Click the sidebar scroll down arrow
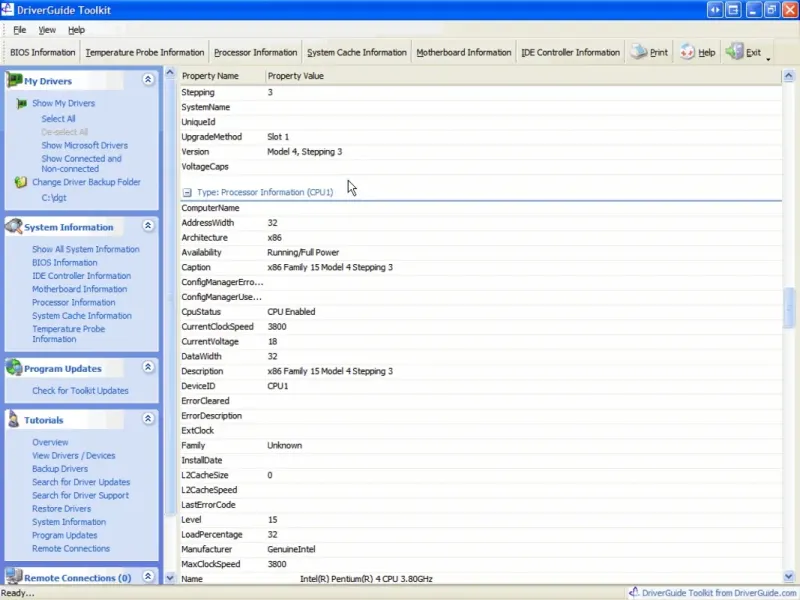Screen dimensions: 800x600 [x=170, y=578]
